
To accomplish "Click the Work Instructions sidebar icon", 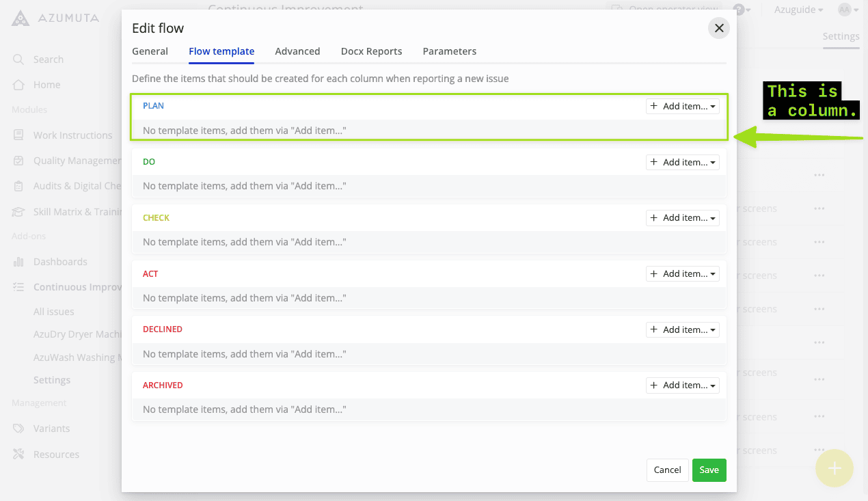I will tap(18, 135).
